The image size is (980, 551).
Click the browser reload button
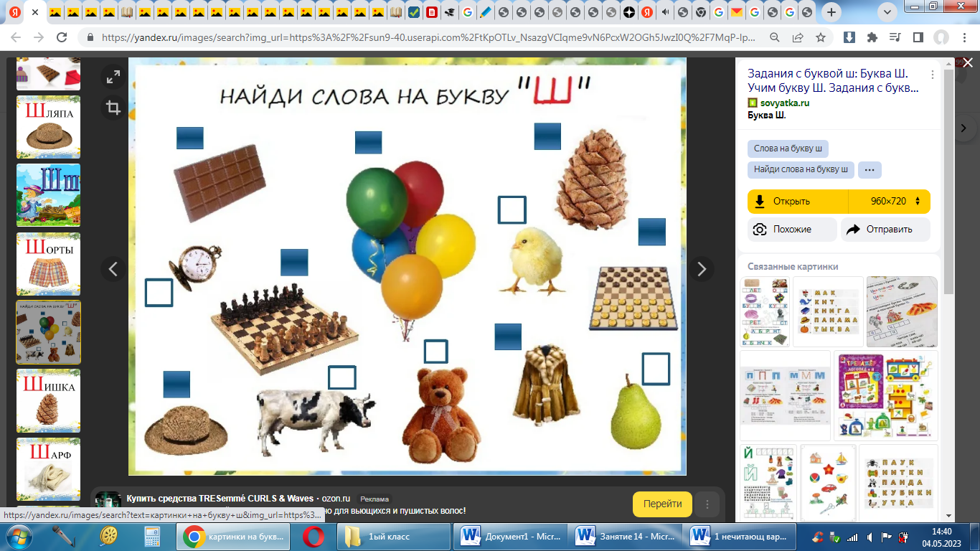pos(62,37)
